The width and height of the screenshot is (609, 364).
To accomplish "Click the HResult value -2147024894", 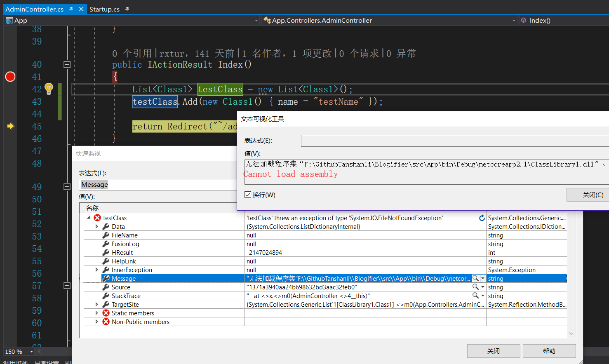I will (x=264, y=252).
